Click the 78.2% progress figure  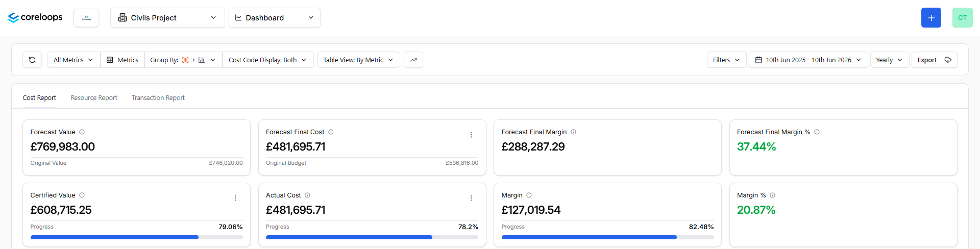tap(468, 227)
